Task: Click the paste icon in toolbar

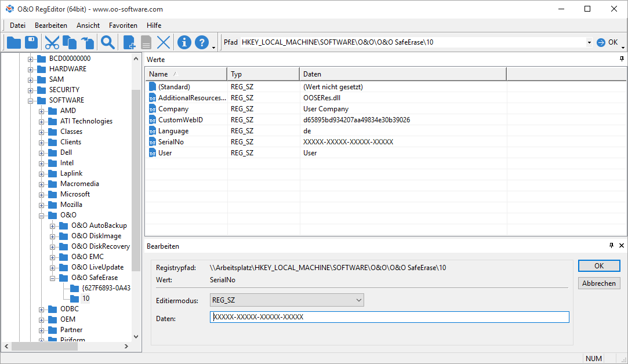Action: (x=88, y=42)
